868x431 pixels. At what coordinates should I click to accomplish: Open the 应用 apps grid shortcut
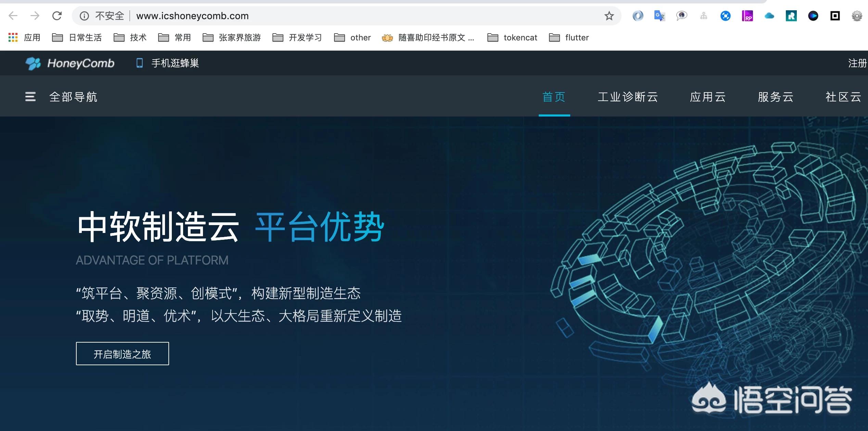24,37
